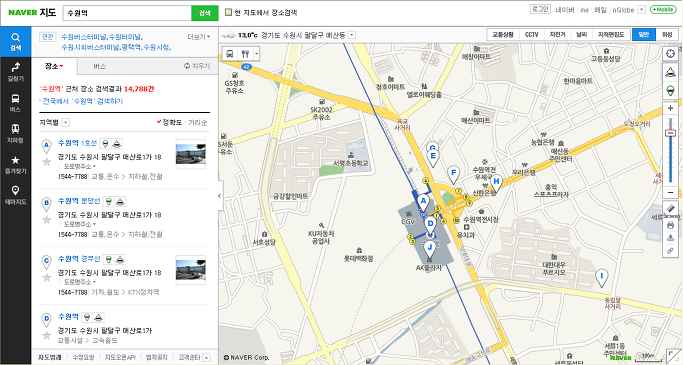The height and width of the screenshot is (365, 683).
Task: Toggle CCTV overlay on map
Action: [x=531, y=35]
